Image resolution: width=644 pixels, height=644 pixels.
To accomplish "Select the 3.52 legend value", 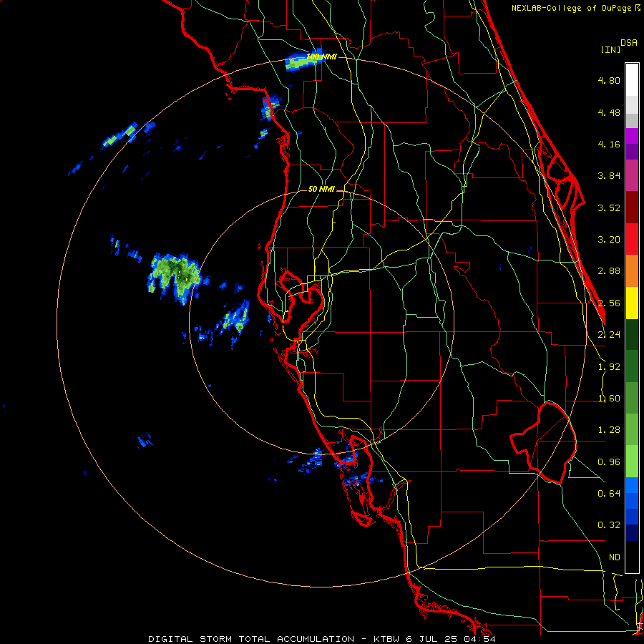I will [x=609, y=208].
